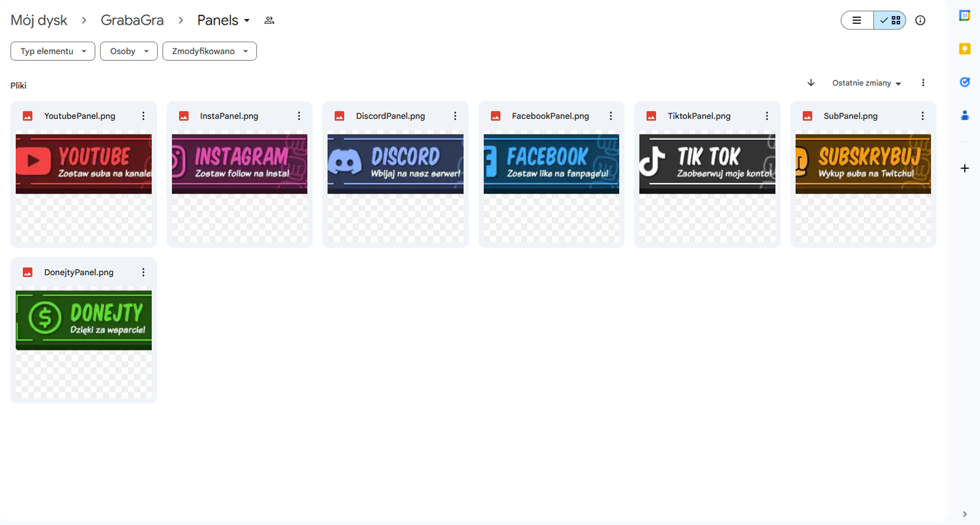
Task: Open the GrabaGra folder breadcrumb
Action: point(132,20)
